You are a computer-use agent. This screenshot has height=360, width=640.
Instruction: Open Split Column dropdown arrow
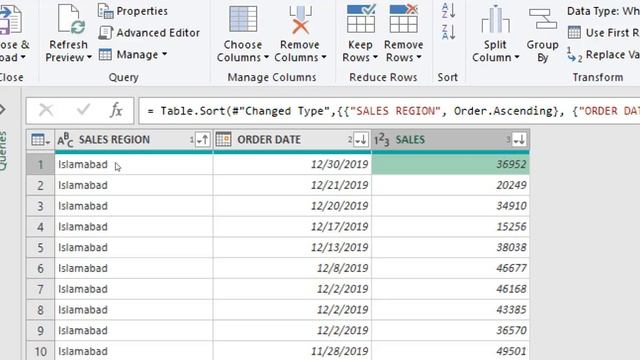[x=517, y=58]
